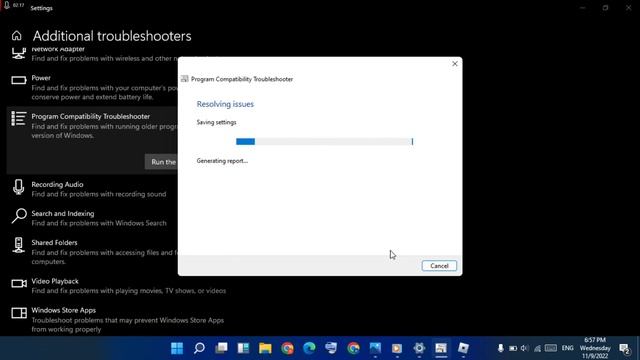
Task: Close the troubleshooter dialog with X
Action: [x=455, y=64]
